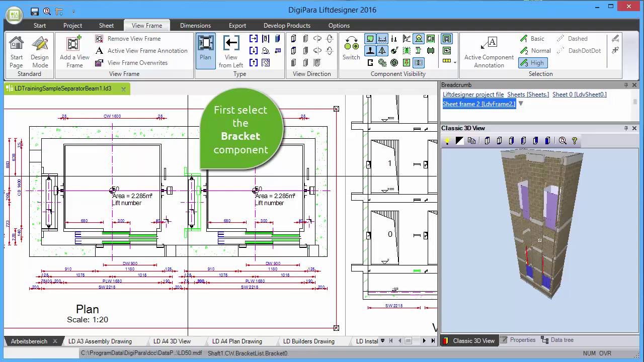Screen dimensions: 644x362
Task: Click the Sheet 0 [LdvSheet0.] breadcrumb link
Action: tap(580, 95)
